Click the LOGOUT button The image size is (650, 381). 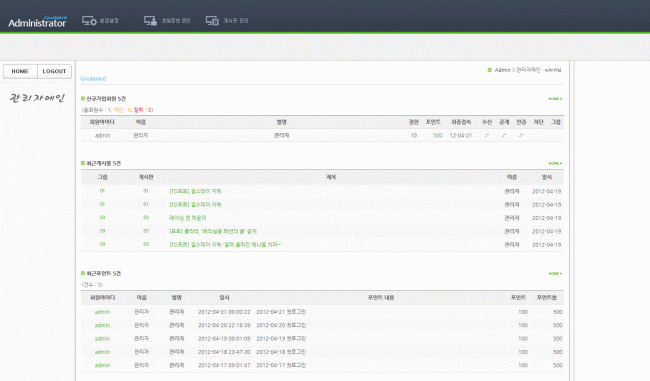54,71
